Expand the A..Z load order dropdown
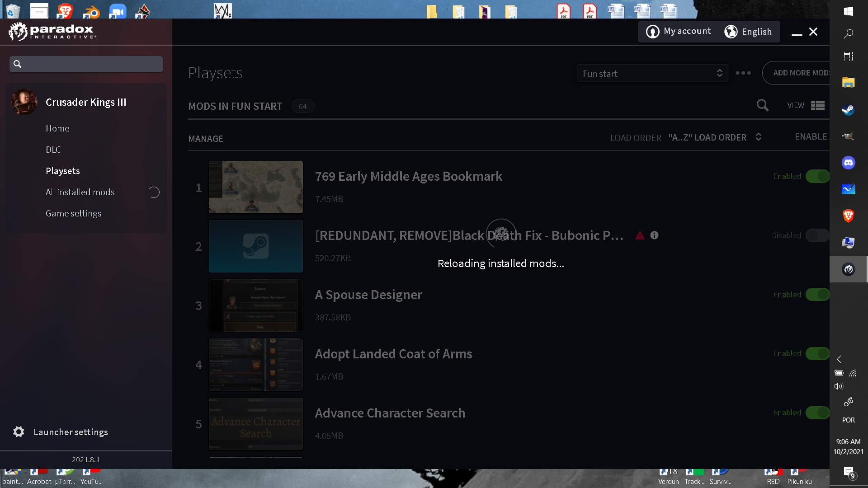Image resolution: width=868 pixels, height=488 pixels. (715, 137)
